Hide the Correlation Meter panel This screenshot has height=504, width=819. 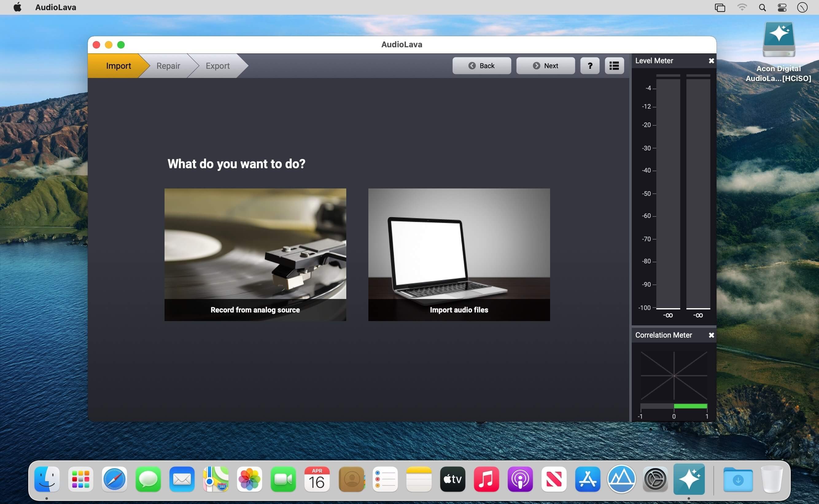[x=711, y=335]
